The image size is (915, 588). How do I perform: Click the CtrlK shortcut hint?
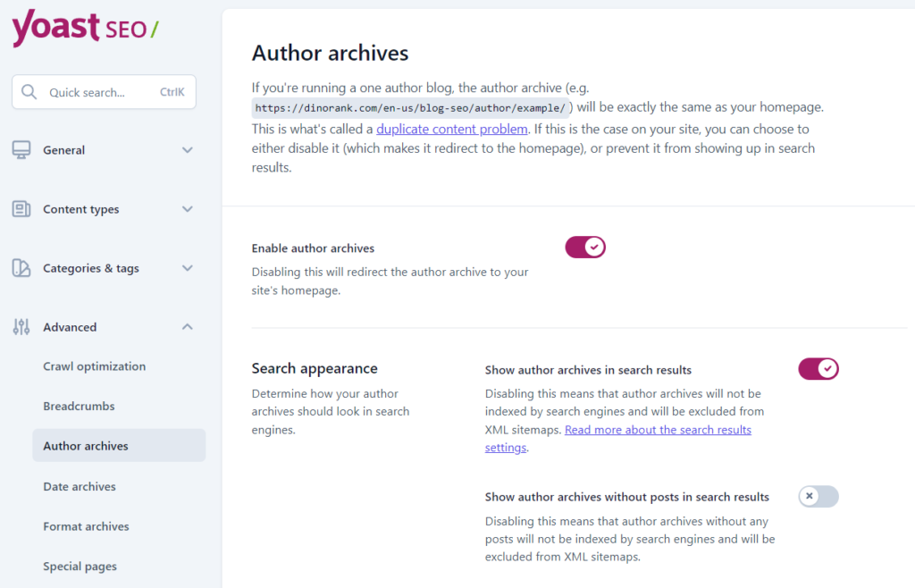[x=172, y=92]
